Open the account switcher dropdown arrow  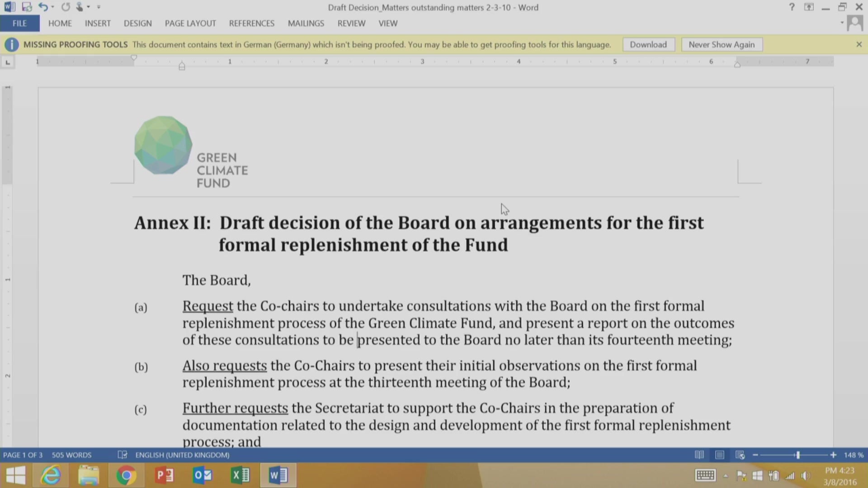(842, 23)
